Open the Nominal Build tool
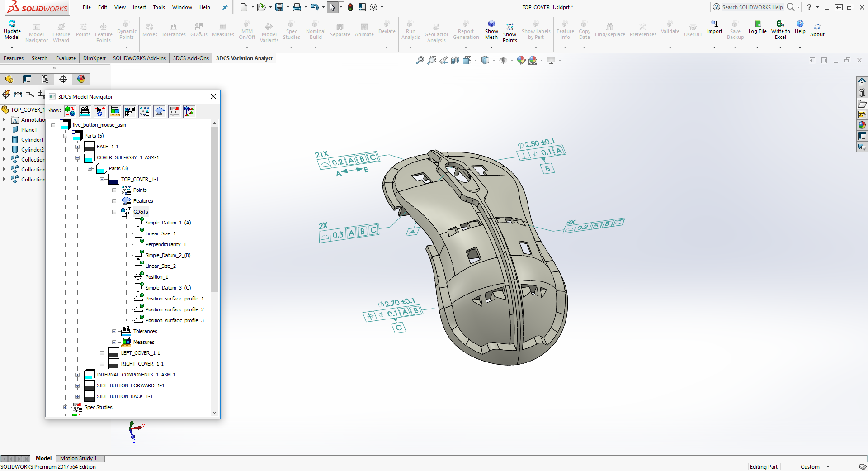This screenshot has width=868, height=471. coord(315,30)
